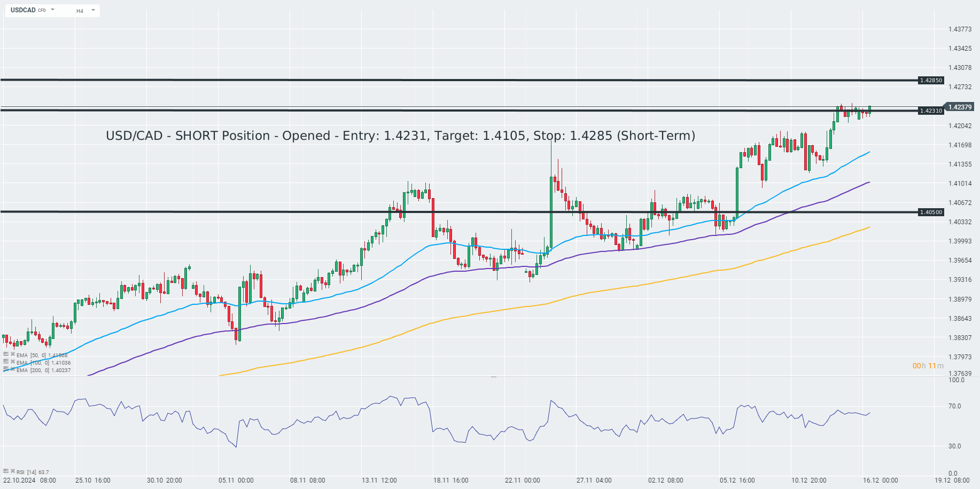Remove the RSI indicator from chart

coord(12,471)
